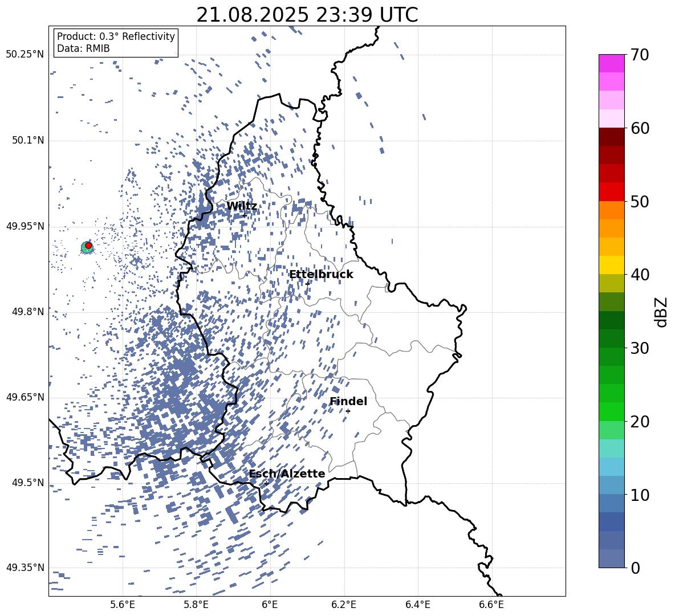Click the Findel station label

(348, 401)
